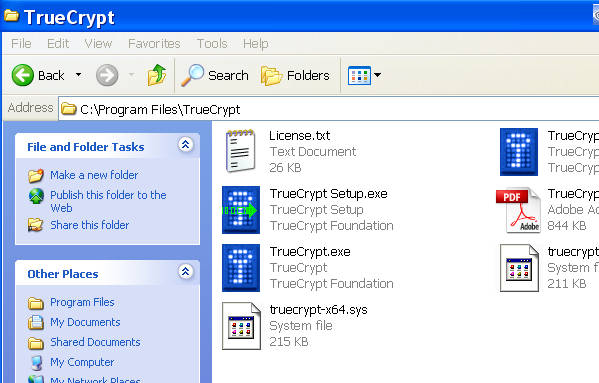
Task: Click Share this folder link
Action: click(90, 225)
